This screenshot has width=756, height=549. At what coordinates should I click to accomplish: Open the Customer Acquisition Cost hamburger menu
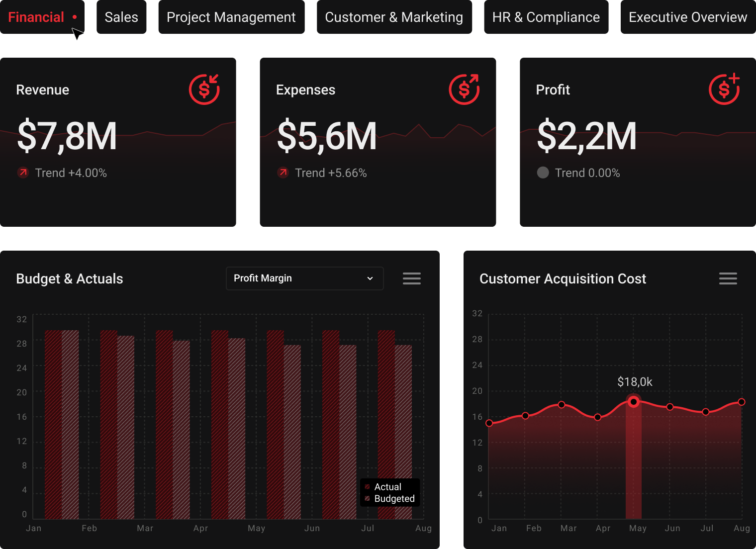(x=728, y=278)
